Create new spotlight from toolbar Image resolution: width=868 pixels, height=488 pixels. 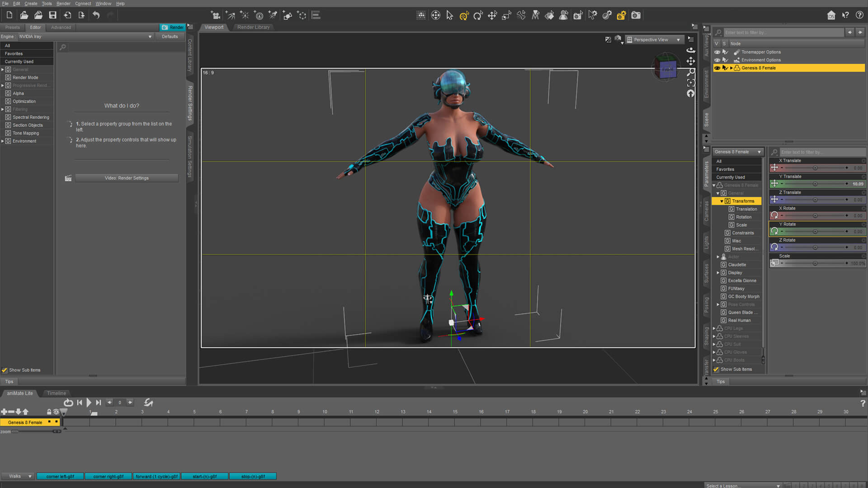[273, 15]
